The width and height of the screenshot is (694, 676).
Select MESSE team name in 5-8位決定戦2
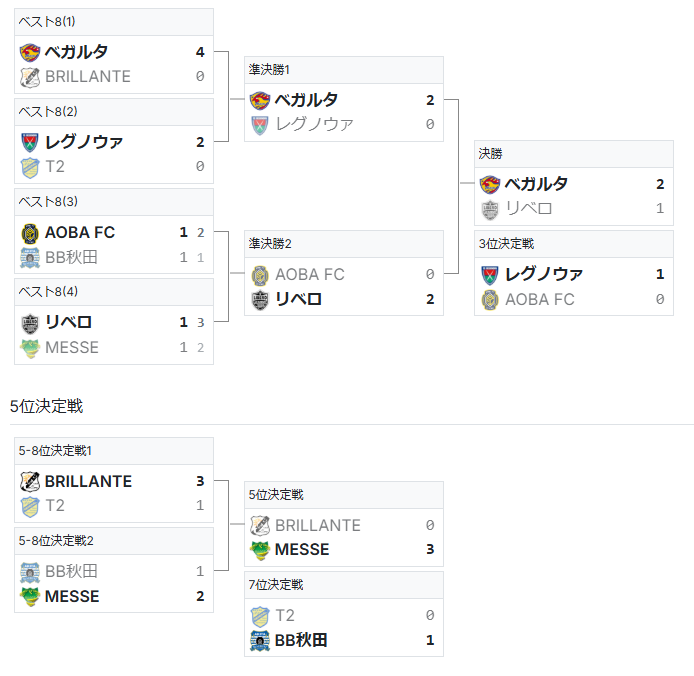pyautogui.click(x=72, y=596)
